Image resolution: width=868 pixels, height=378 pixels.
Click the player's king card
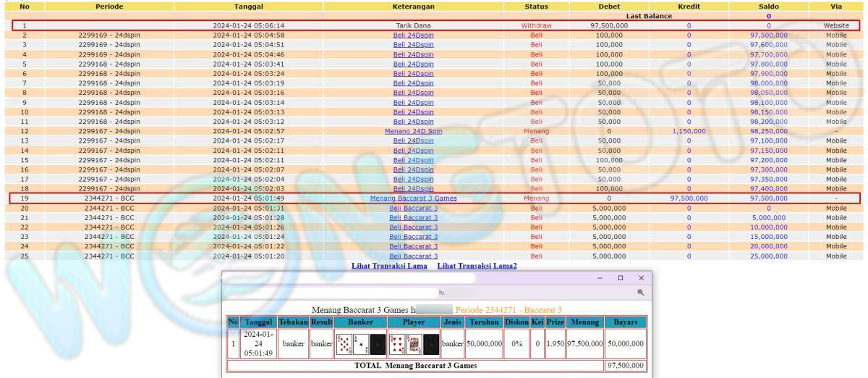tap(414, 344)
